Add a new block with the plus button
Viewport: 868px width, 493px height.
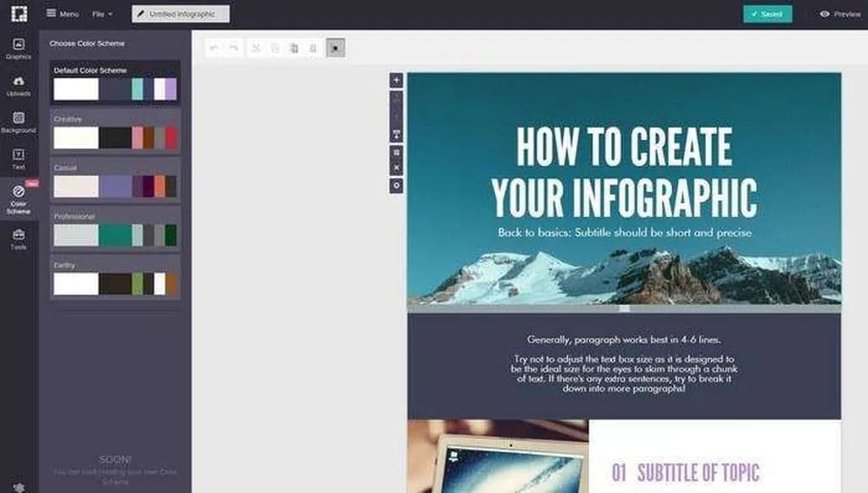(x=396, y=80)
